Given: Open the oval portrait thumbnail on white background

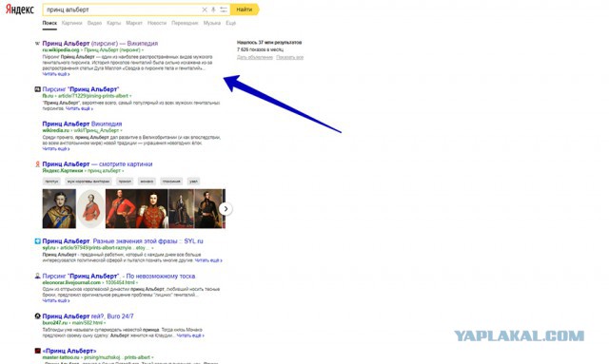Looking at the screenshot, I should coord(91,209).
